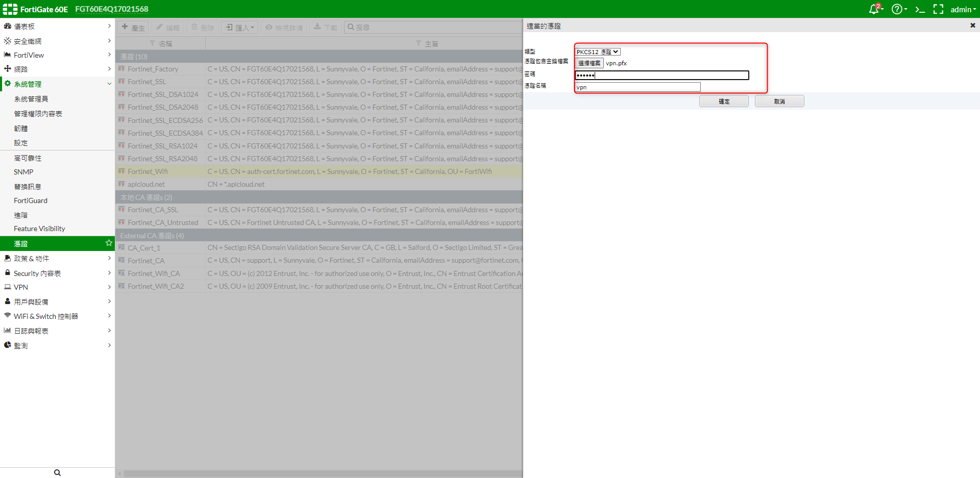
Task: Expand the FortiView menu
Action: (x=57, y=55)
